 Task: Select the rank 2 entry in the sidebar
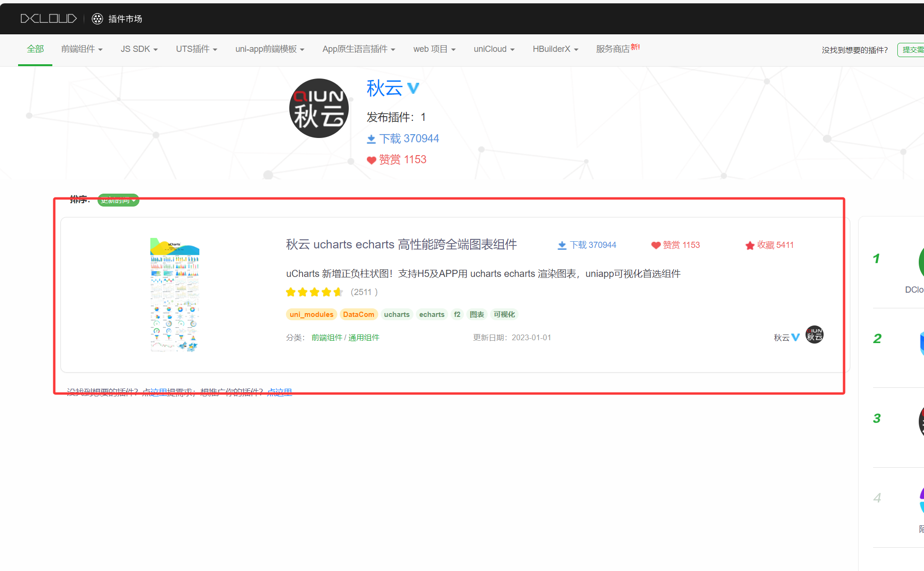point(898,348)
